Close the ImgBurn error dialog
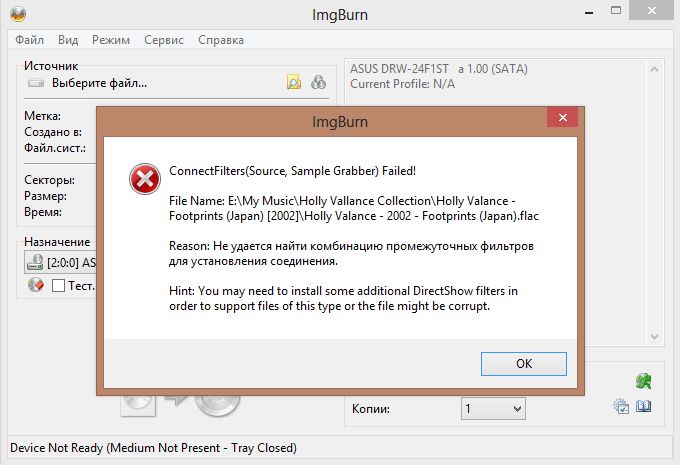 562,117
